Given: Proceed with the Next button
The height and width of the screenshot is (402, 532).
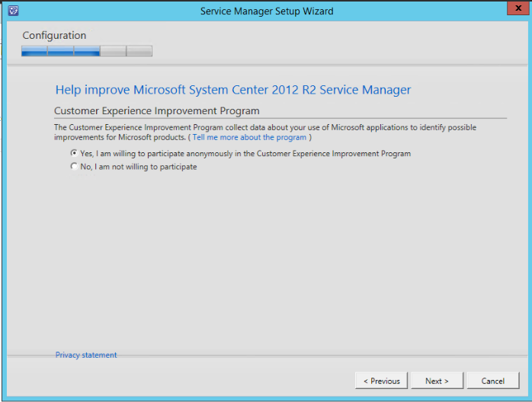Looking at the screenshot, I should point(437,381).
